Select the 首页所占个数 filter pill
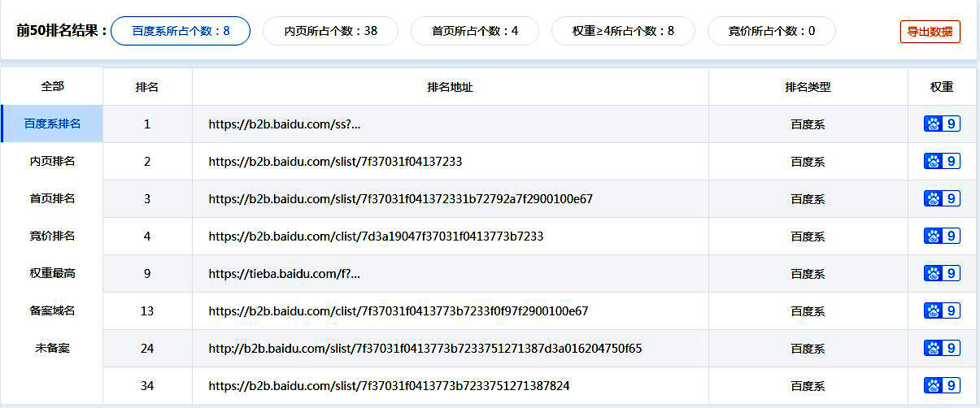The height and width of the screenshot is (408, 980). pos(474,31)
